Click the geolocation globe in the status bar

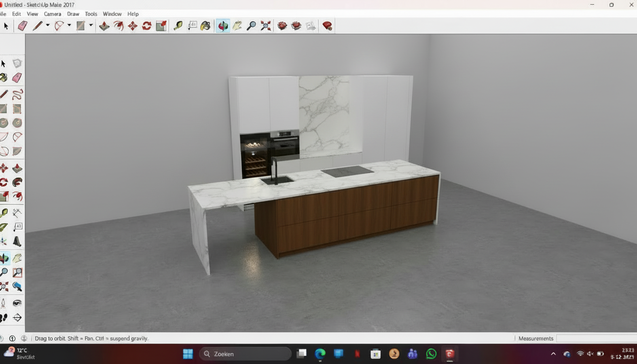click(x=24, y=338)
